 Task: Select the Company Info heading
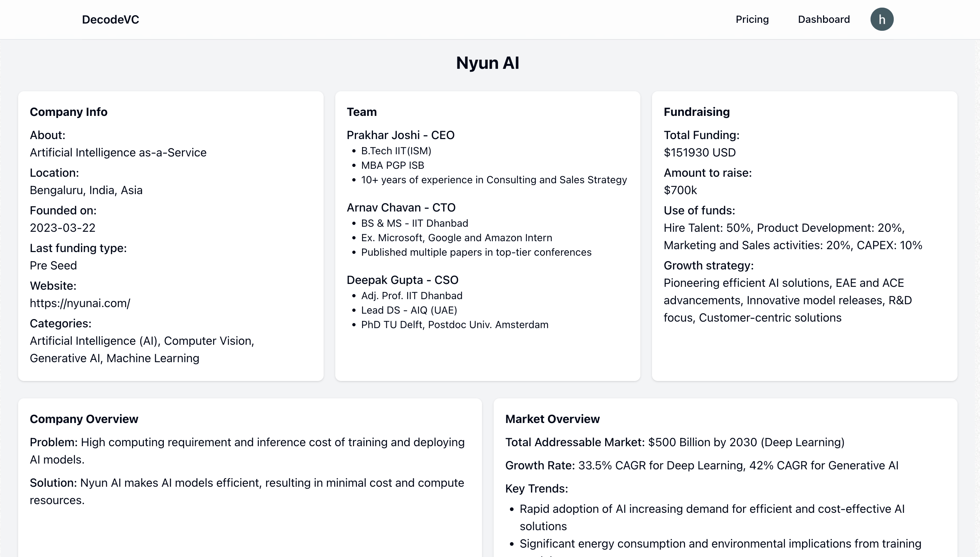point(68,112)
